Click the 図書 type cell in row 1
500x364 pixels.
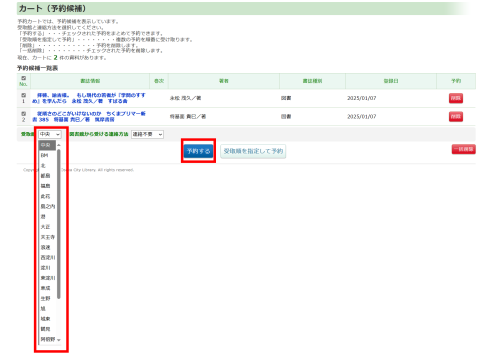tap(286, 98)
